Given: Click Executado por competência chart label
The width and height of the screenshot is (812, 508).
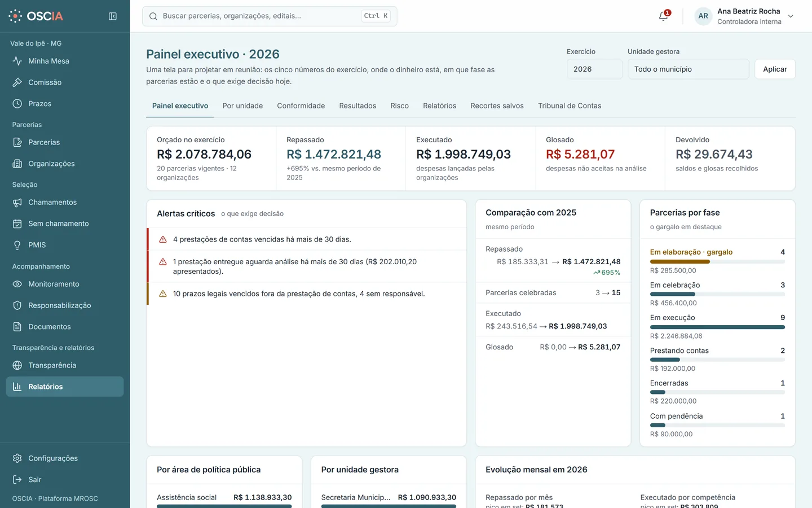Looking at the screenshot, I should click(x=688, y=497).
